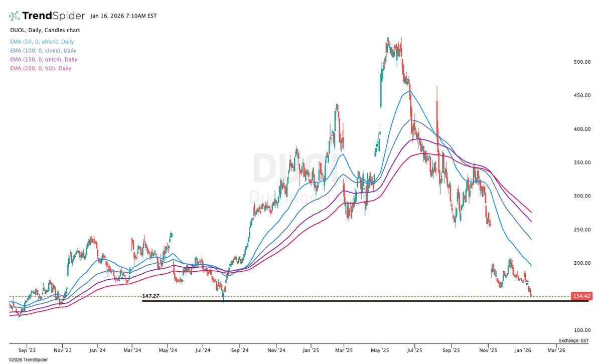
Task: Click the Sep '24 date axis label
Action: coord(240,350)
